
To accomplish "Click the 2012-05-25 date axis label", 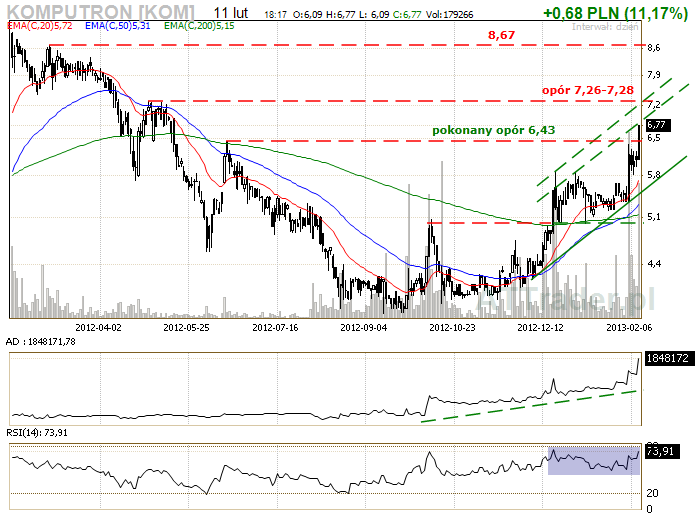I will [x=186, y=328].
